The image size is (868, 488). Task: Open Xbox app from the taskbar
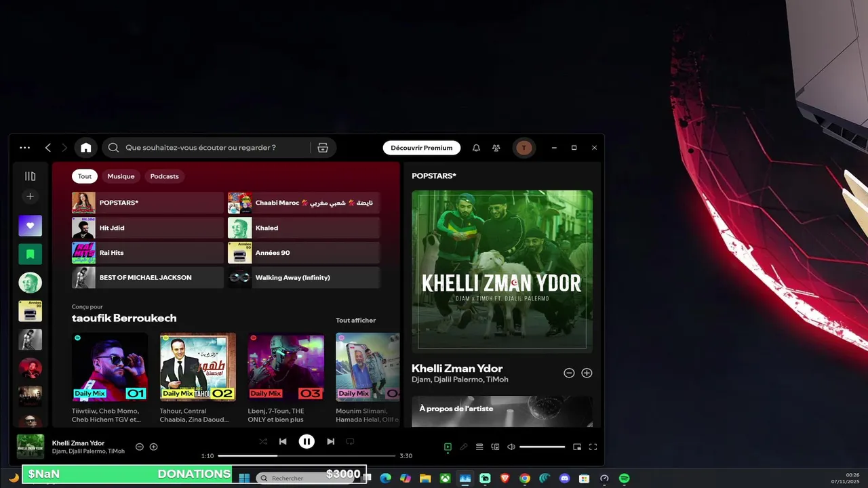point(446,478)
